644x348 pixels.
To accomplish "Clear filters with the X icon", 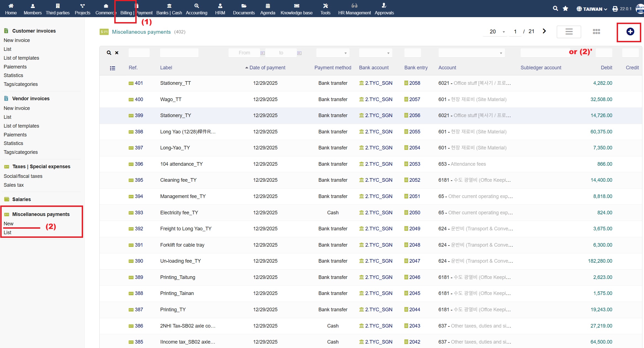I will tap(117, 53).
